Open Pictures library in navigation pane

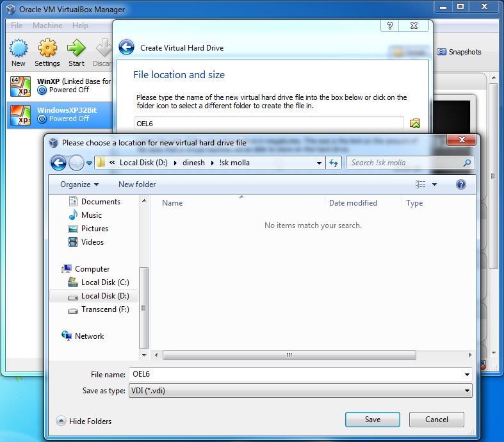pos(89,229)
